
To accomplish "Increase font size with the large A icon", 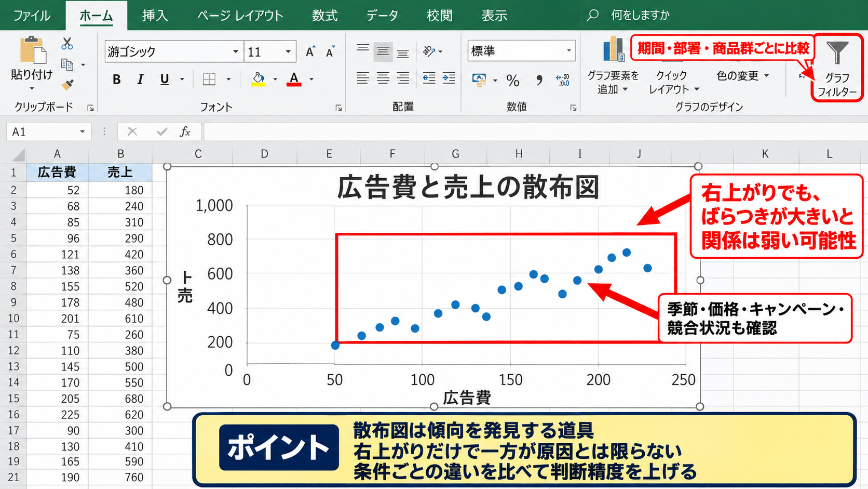I will 310,51.
